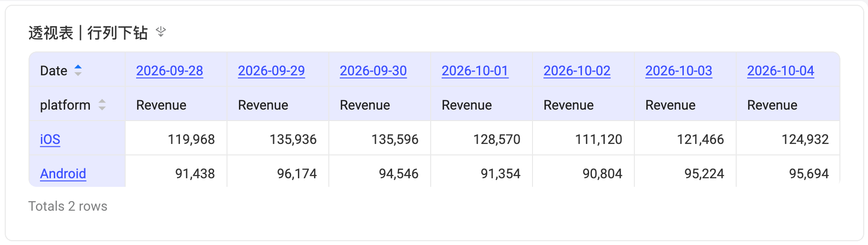Drill down into the Android row

click(63, 174)
